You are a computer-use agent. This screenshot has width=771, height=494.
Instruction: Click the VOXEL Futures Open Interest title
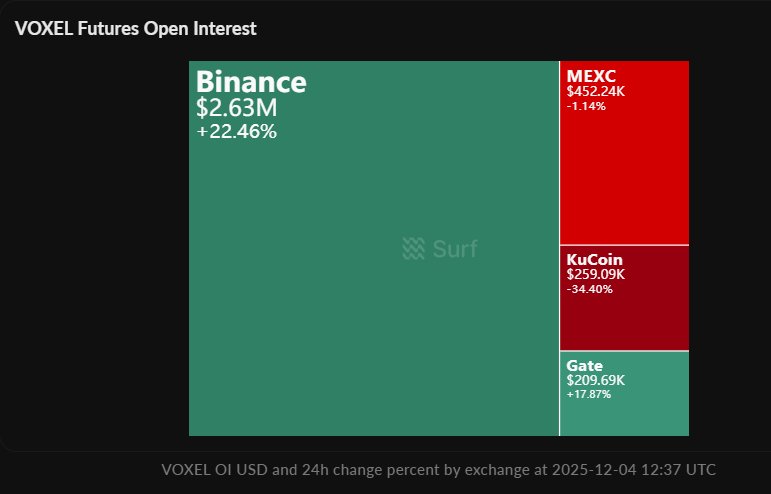click(x=136, y=29)
